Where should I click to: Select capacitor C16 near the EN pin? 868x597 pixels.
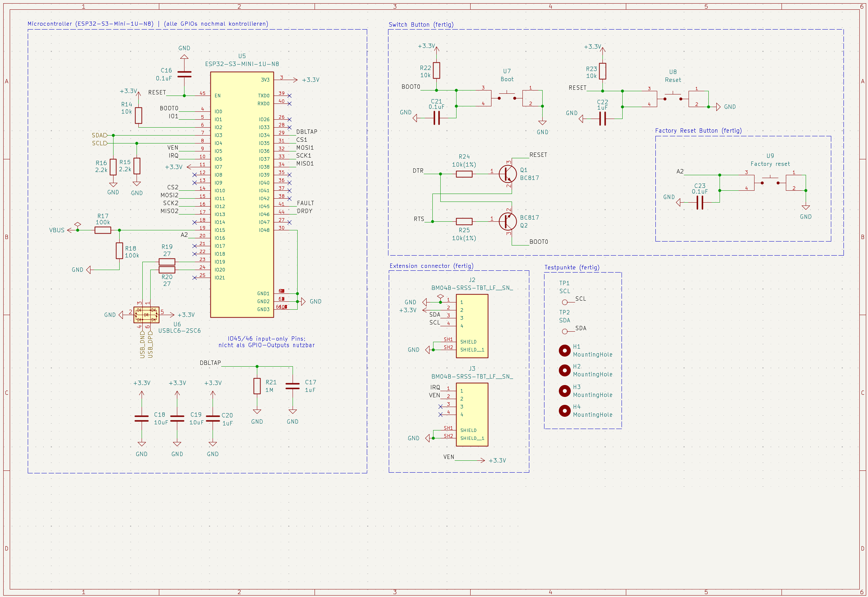[x=184, y=74]
